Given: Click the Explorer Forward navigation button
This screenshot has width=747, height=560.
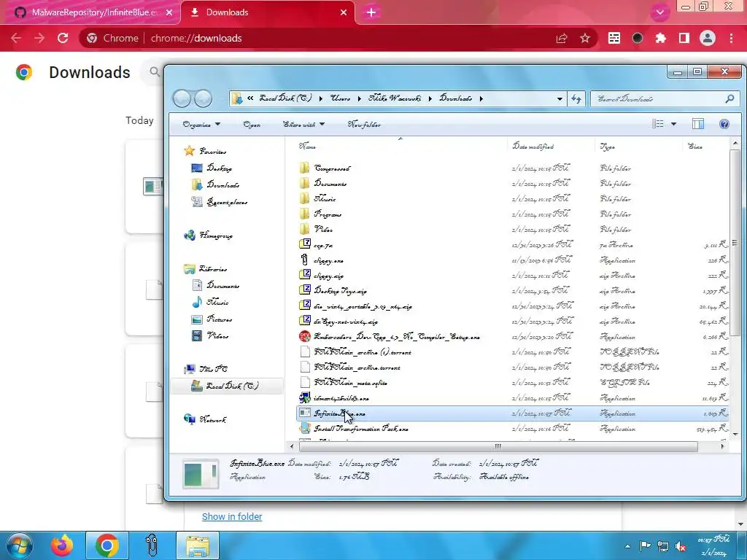Looking at the screenshot, I should point(203,98).
